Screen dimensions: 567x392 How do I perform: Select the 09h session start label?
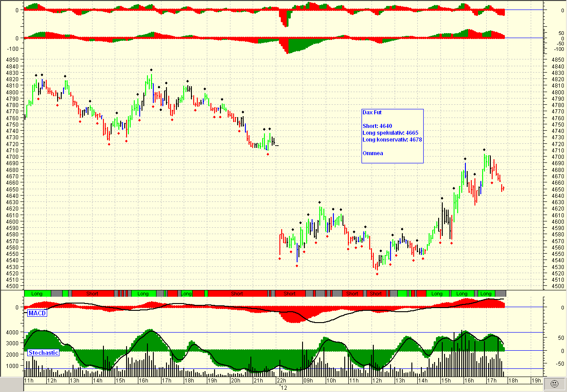tap(309, 382)
